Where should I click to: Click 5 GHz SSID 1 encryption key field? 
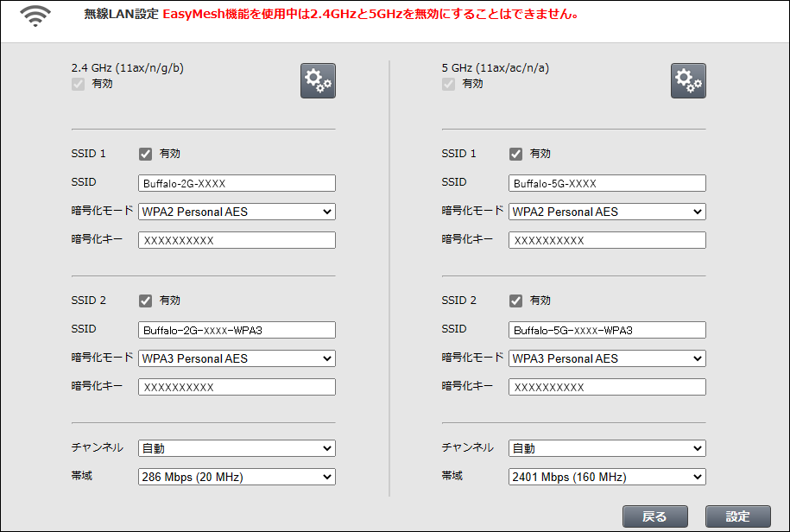pyautogui.click(x=607, y=240)
